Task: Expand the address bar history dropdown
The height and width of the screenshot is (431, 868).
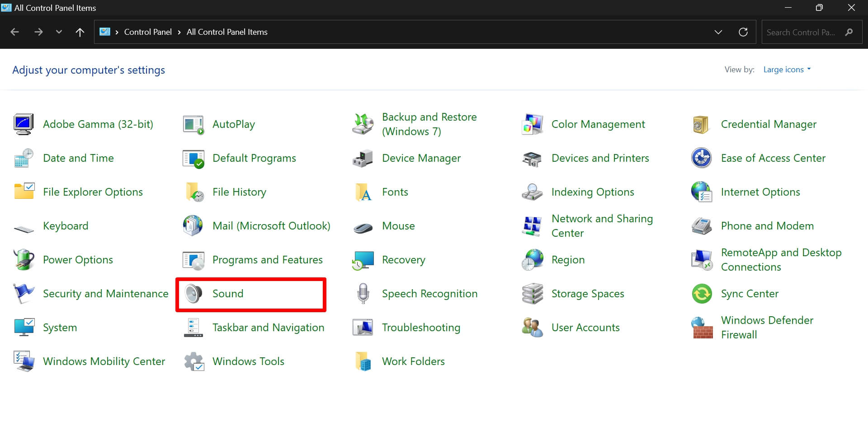Action: [718, 32]
